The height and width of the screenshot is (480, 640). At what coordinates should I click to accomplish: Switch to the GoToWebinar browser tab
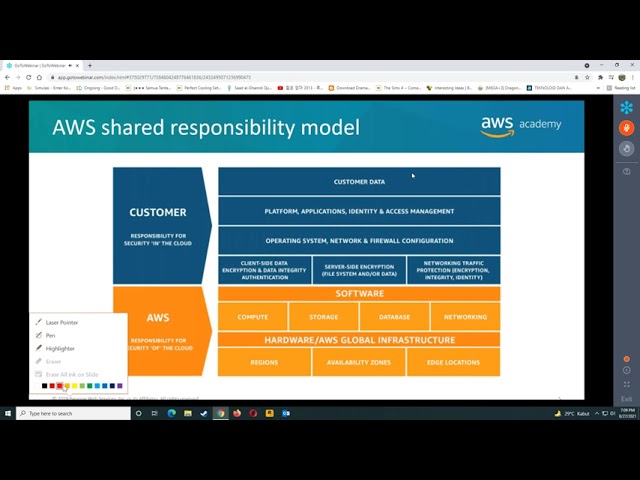pos(40,65)
